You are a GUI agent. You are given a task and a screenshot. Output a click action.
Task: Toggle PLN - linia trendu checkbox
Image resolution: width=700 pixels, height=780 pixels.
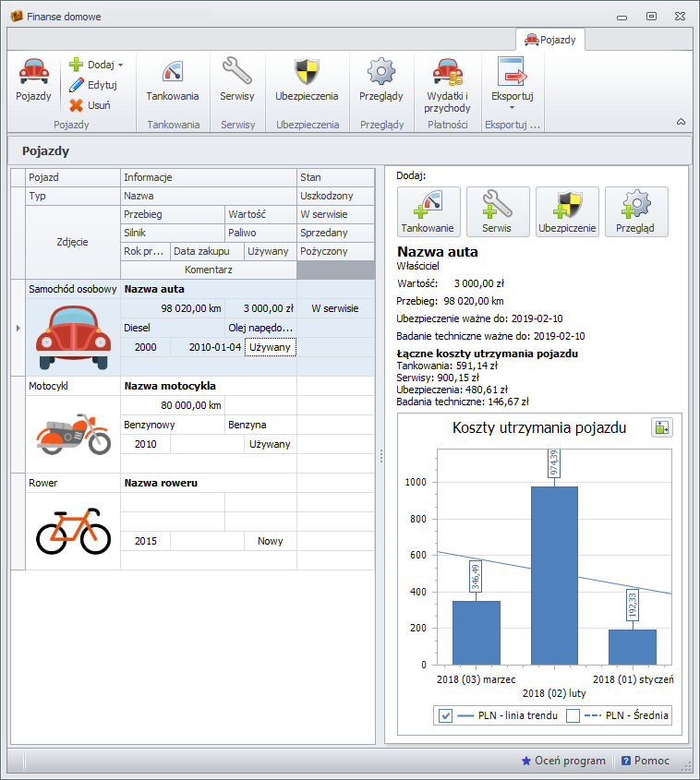[x=445, y=716]
